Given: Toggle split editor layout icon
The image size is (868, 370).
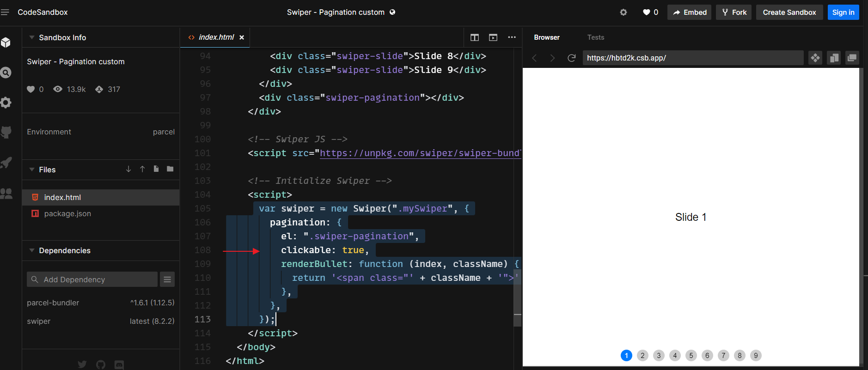Looking at the screenshot, I should coord(475,37).
